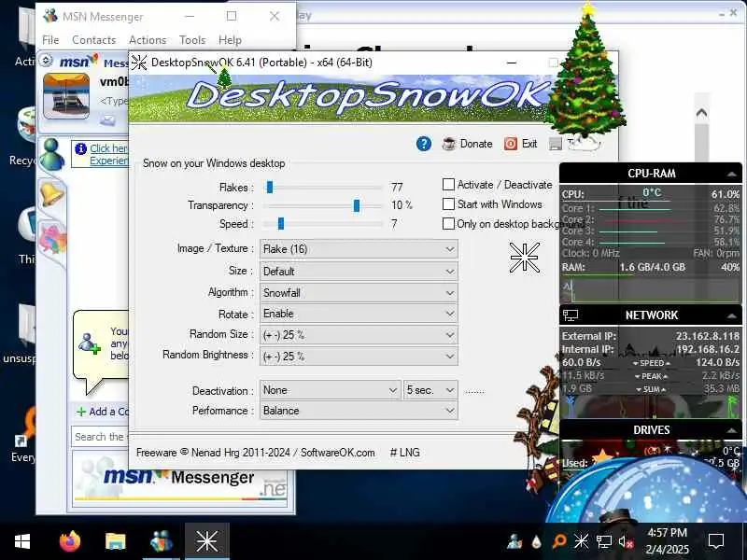The width and height of the screenshot is (747, 560).
Task: Open the File menu in MSN Messenger
Action: tap(50, 40)
